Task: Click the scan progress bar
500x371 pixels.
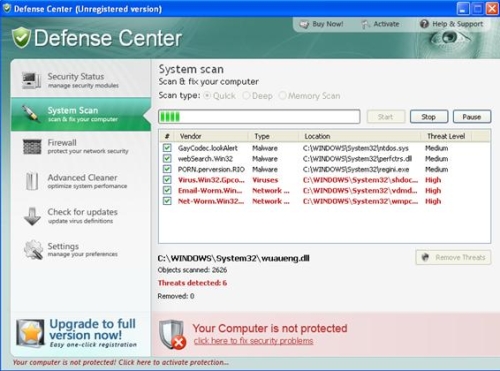Action: pyautogui.click(x=259, y=117)
